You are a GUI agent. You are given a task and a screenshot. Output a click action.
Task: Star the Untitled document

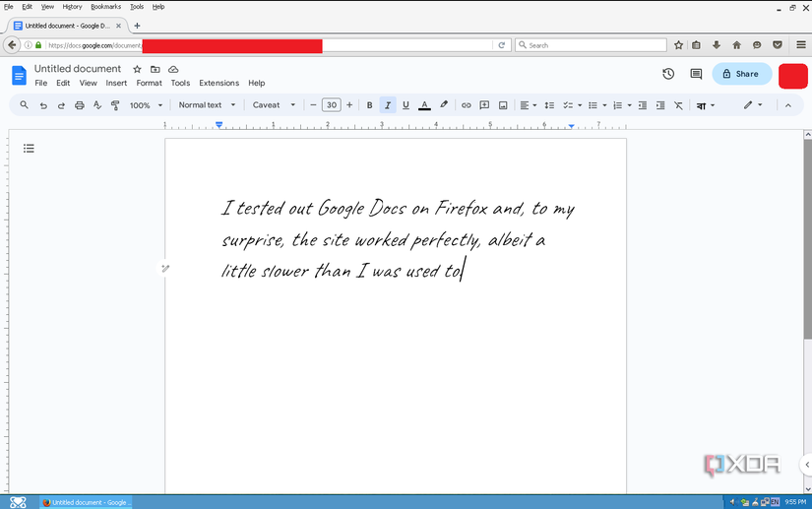coord(137,69)
